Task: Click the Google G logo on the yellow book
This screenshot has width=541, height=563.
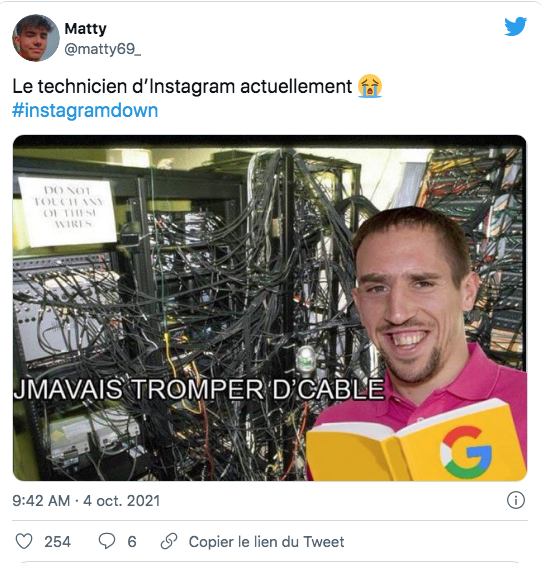Action: tap(466, 452)
